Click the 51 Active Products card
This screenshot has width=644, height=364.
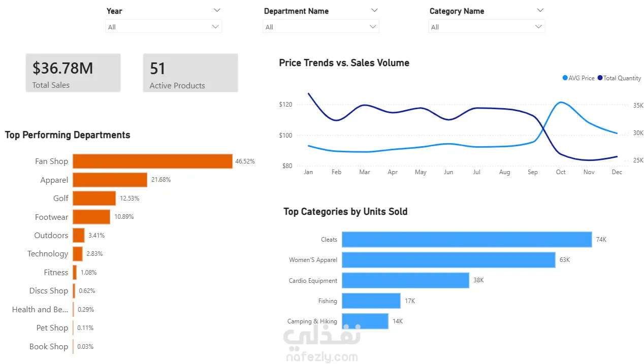coord(190,73)
